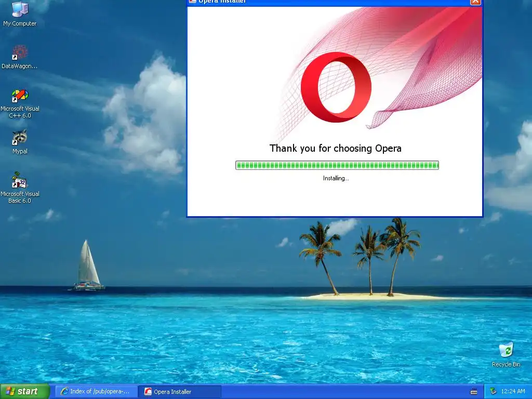
Task: Launch Microsoft Visual Basic 6.0 shortcut
Action: [x=20, y=188]
